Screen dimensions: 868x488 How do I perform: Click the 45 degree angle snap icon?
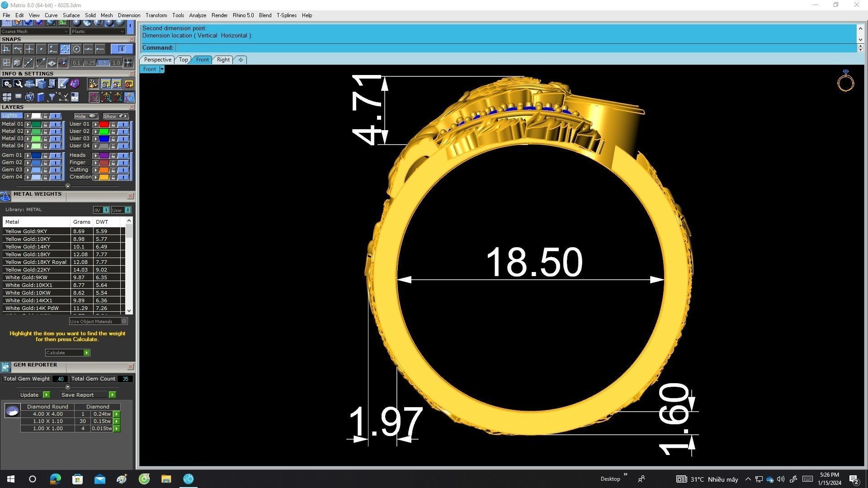[41, 63]
